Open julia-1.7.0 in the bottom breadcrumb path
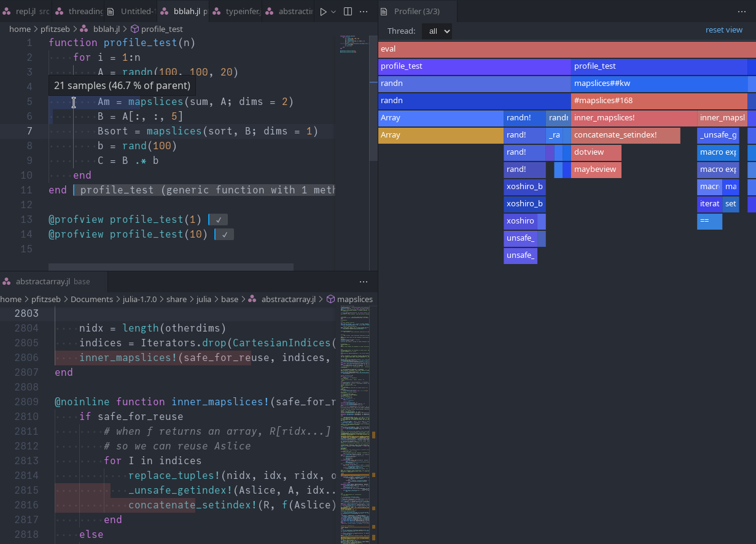Viewport: 756px width, 544px height. [x=140, y=299]
